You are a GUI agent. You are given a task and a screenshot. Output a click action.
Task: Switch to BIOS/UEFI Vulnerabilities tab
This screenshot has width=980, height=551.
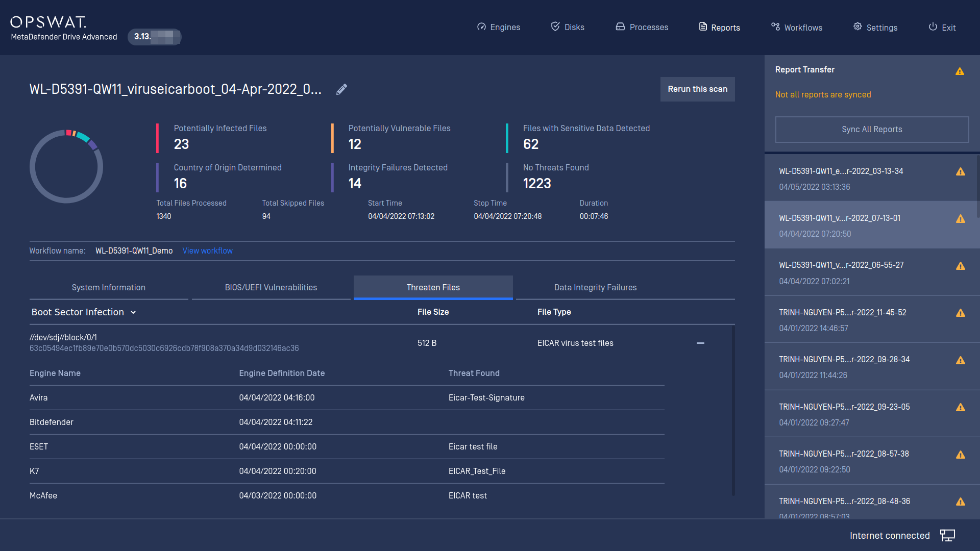[x=271, y=288]
